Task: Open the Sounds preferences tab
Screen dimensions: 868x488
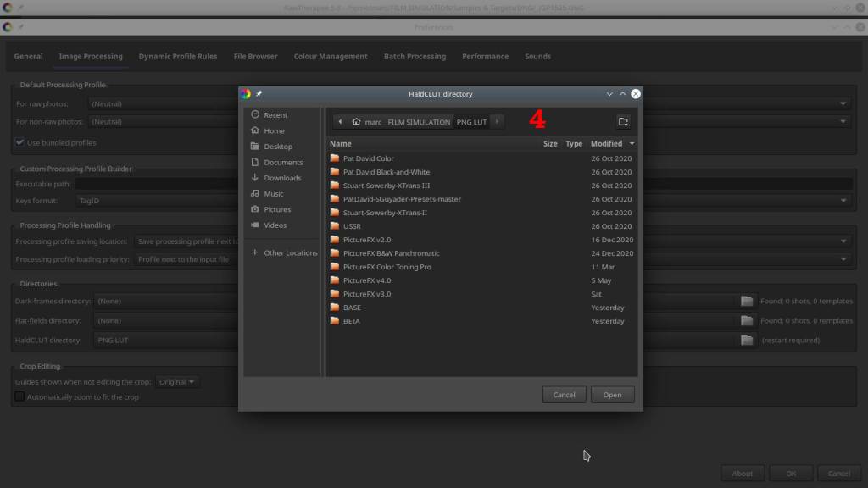Action: point(537,57)
